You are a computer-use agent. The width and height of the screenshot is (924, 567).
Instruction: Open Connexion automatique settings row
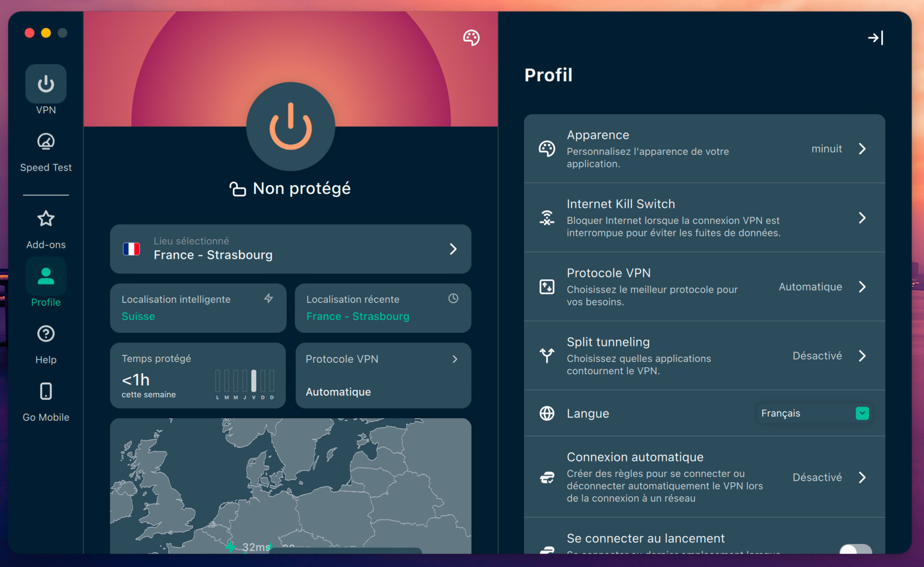704,477
